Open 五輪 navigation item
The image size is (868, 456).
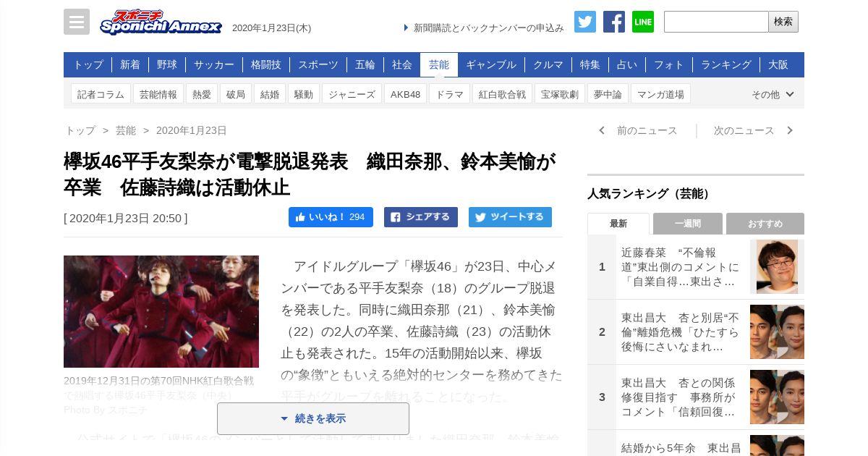tap(365, 64)
